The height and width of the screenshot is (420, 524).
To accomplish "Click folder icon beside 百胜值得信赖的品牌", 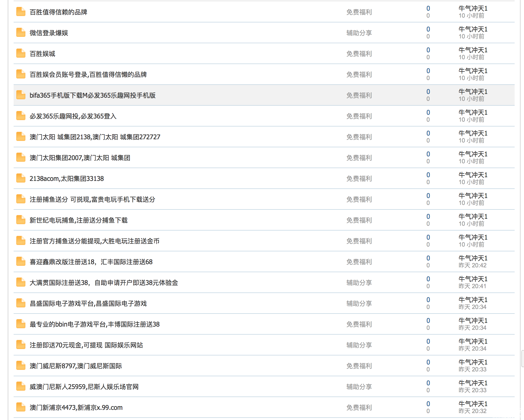I will click(21, 12).
